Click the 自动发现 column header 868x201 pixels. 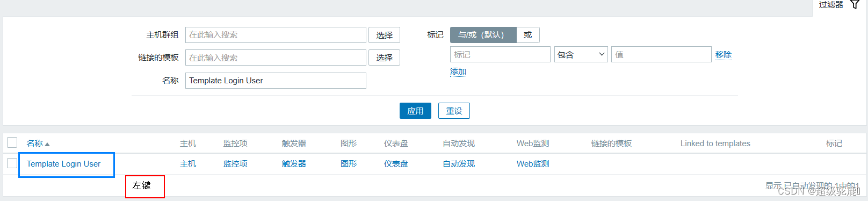[x=459, y=143]
